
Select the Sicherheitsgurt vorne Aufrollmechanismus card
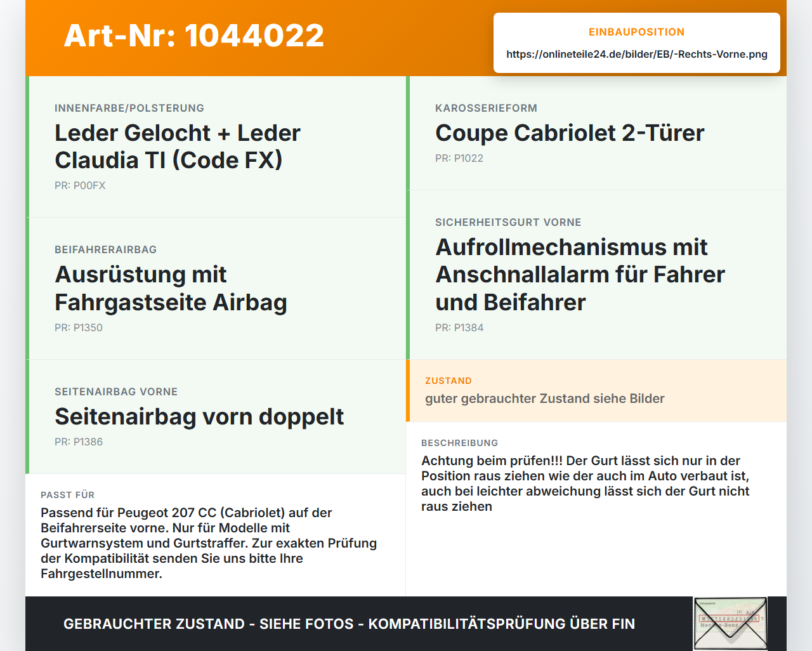tap(596, 275)
